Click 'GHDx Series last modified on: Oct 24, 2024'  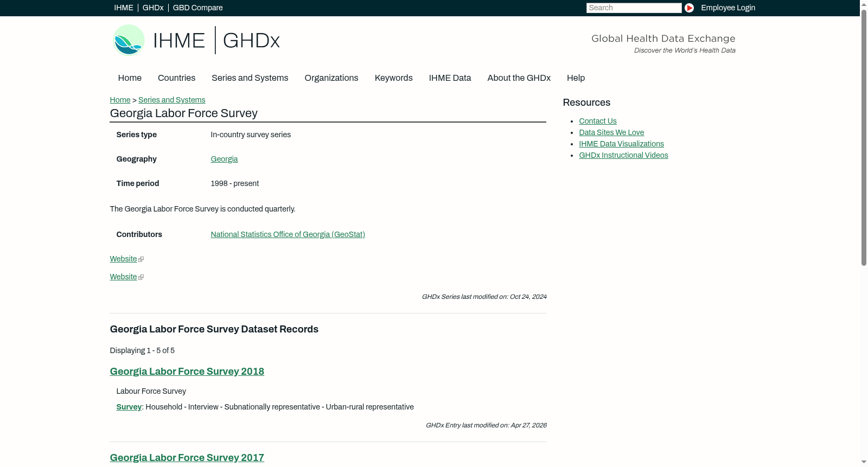coord(484,297)
